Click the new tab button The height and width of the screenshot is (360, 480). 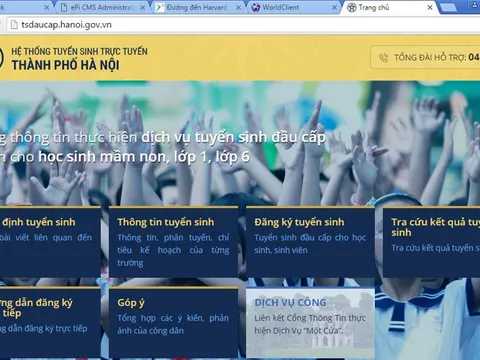click(x=448, y=8)
